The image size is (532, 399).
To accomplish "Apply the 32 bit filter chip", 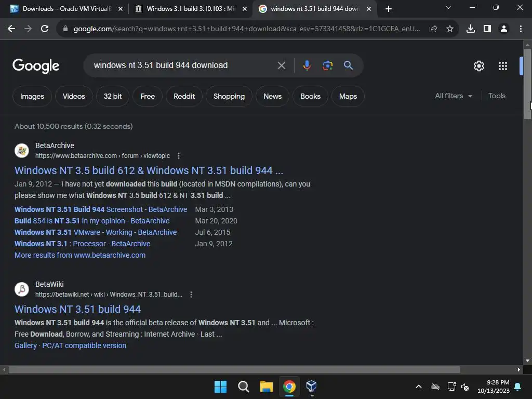I will pos(113,96).
